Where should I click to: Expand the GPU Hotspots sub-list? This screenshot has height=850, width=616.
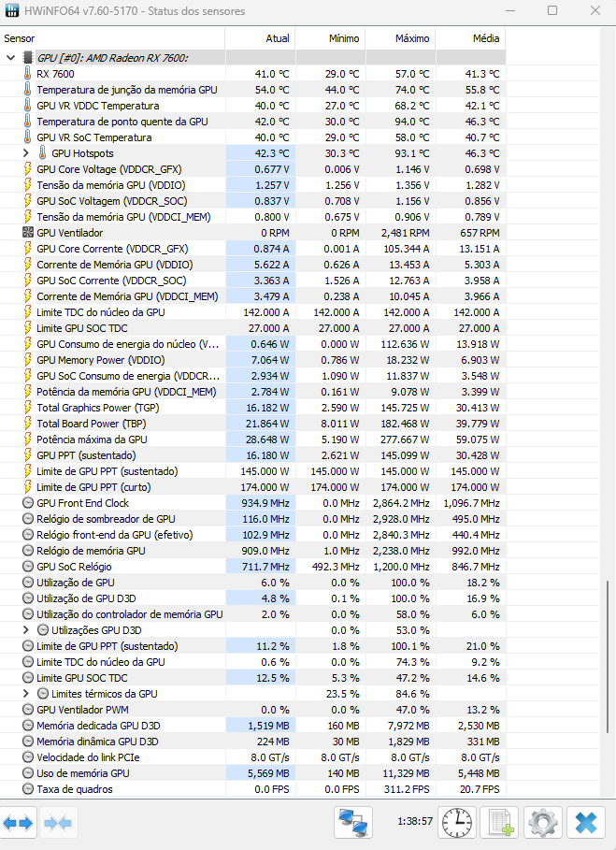[x=25, y=152]
